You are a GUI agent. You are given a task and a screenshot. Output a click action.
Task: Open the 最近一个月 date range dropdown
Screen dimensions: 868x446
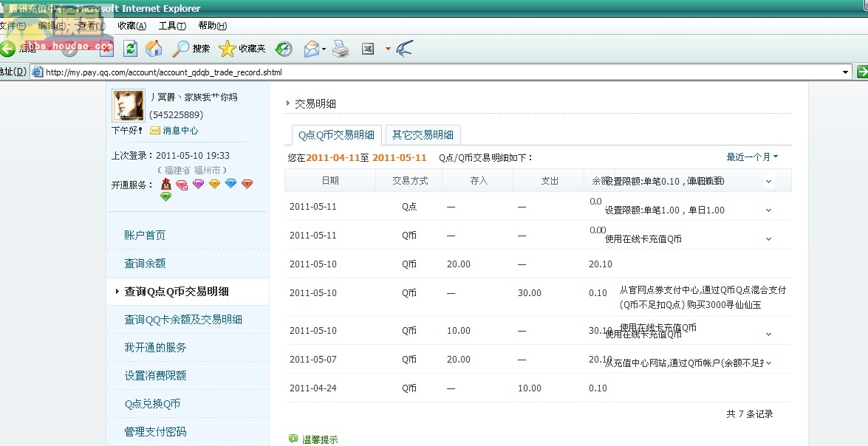point(752,157)
